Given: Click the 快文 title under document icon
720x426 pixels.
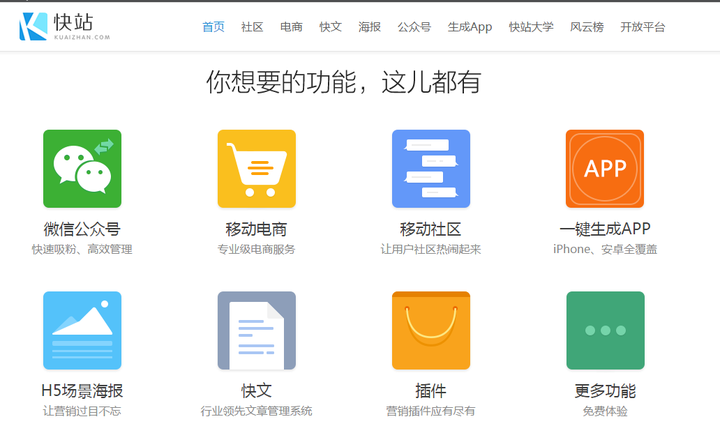Looking at the screenshot, I should click(257, 391).
